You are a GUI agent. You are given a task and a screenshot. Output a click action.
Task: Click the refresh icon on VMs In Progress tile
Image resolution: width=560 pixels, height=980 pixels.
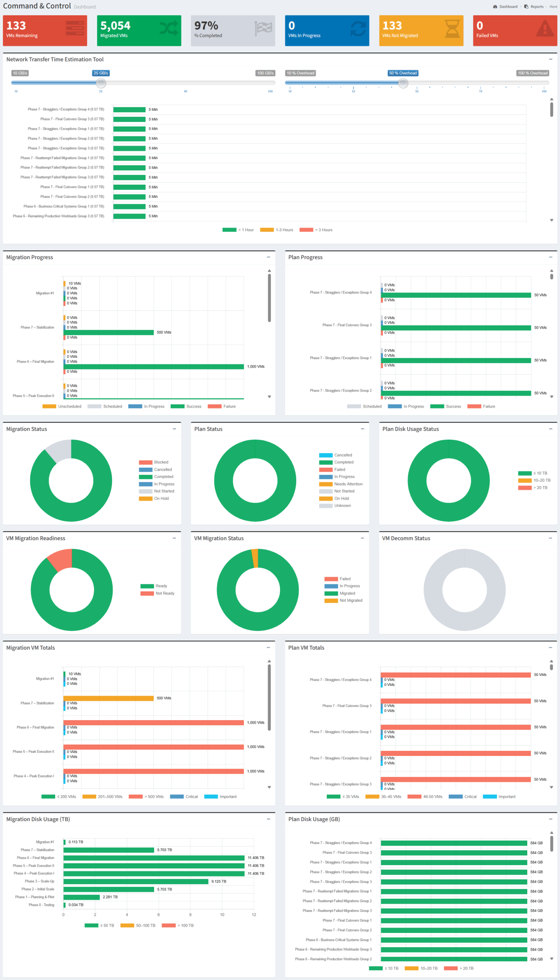358,28
